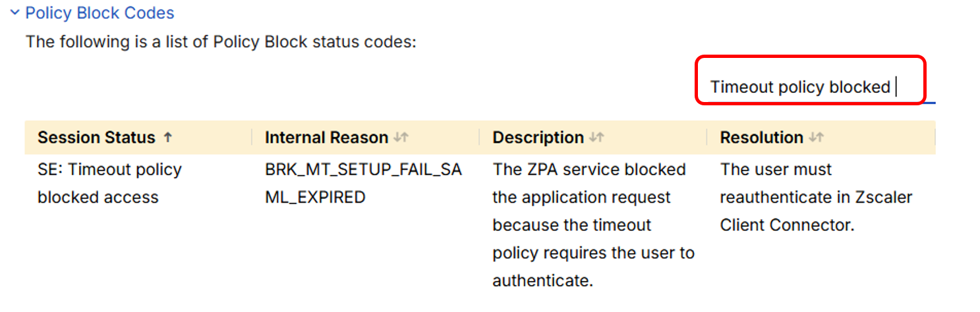Select the Description column header label

(x=538, y=138)
